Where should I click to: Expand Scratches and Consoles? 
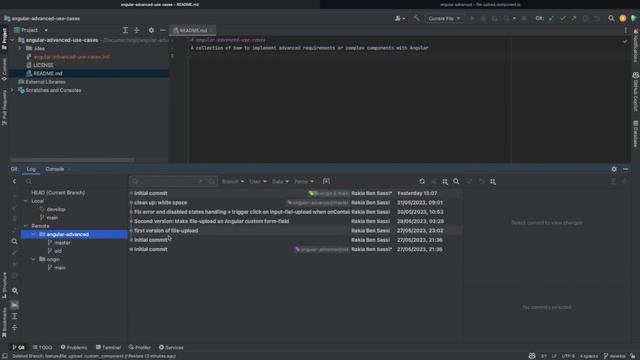pyautogui.click(x=12, y=90)
